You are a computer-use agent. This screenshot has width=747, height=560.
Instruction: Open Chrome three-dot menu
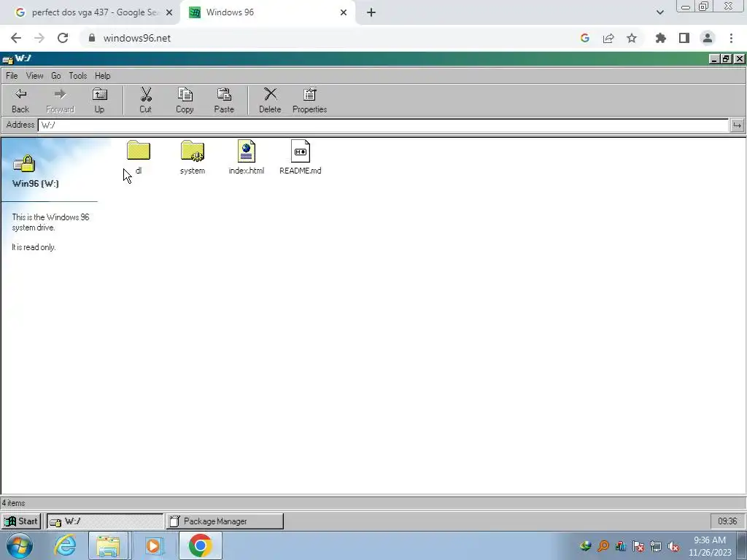(x=731, y=38)
